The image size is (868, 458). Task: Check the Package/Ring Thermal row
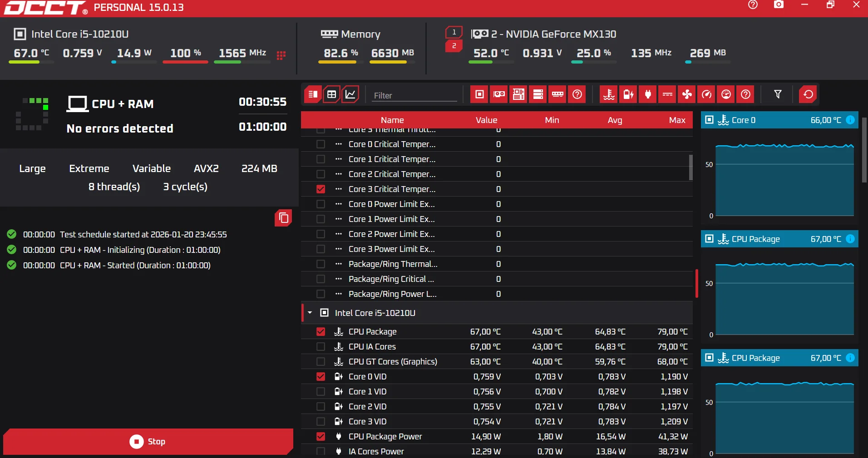pyautogui.click(x=321, y=264)
